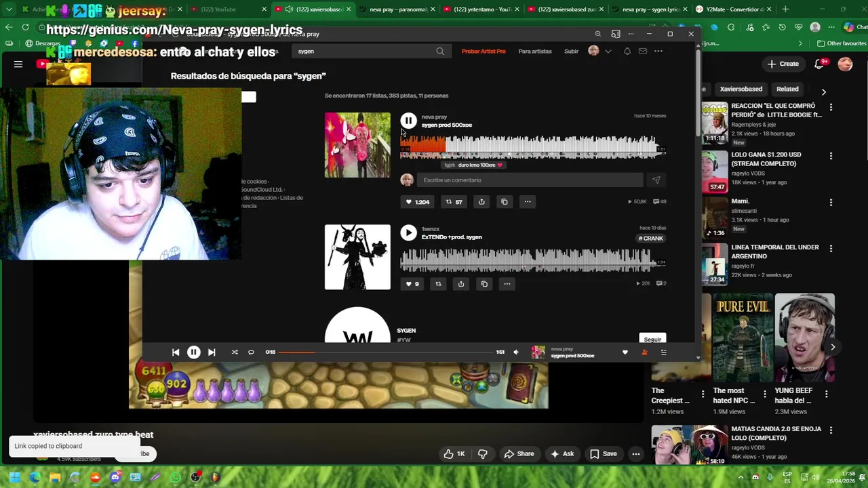
Task: Open more options for 'sygen prod 500xoe' track
Action: coord(528,201)
